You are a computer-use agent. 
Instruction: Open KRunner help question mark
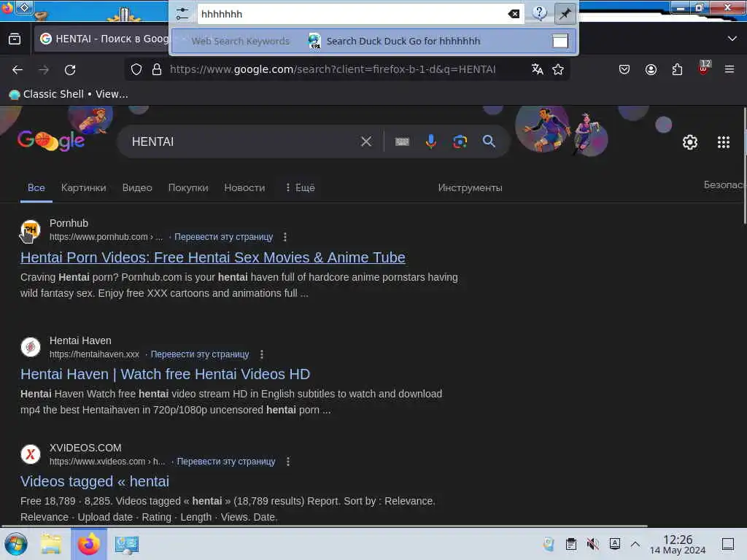[539, 13]
